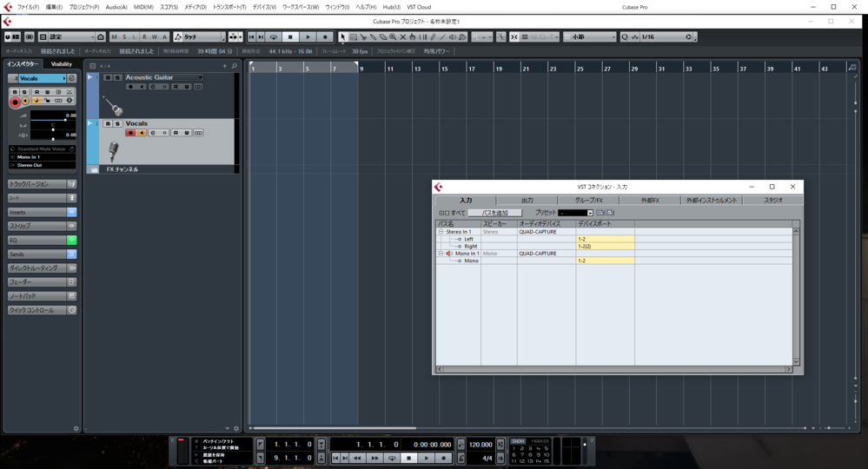Select the Draw pencil tool in toolbar
The width and height of the screenshot is (868, 469).
pos(433,37)
